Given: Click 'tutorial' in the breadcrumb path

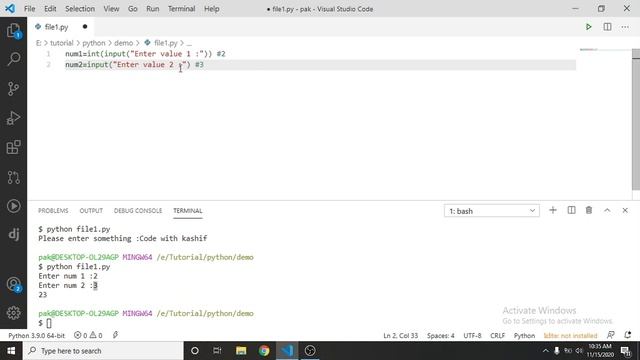Looking at the screenshot, I should (62, 43).
